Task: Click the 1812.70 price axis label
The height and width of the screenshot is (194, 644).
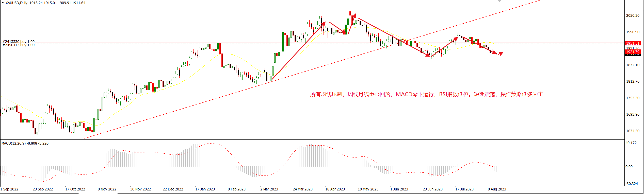Action: 633,81
